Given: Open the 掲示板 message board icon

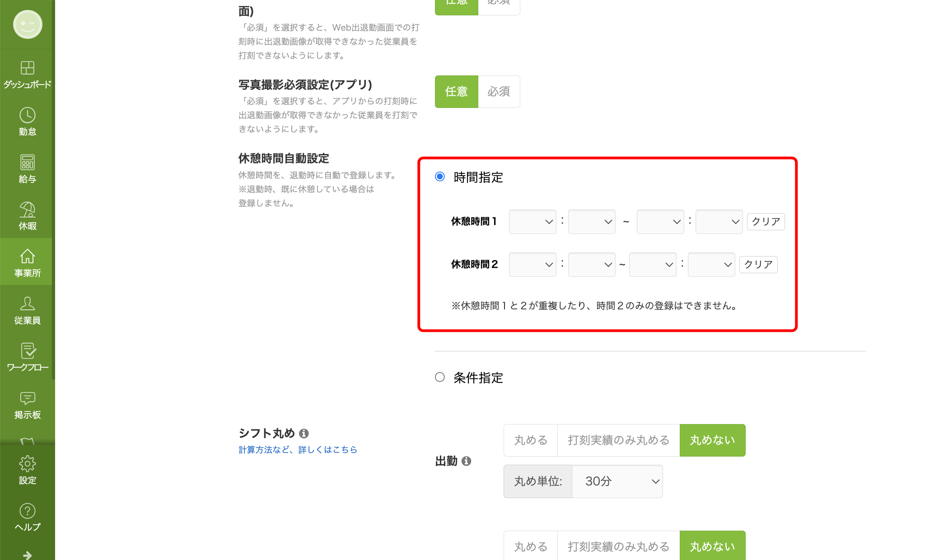Looking at the screenshot, I should pos(27,398).
